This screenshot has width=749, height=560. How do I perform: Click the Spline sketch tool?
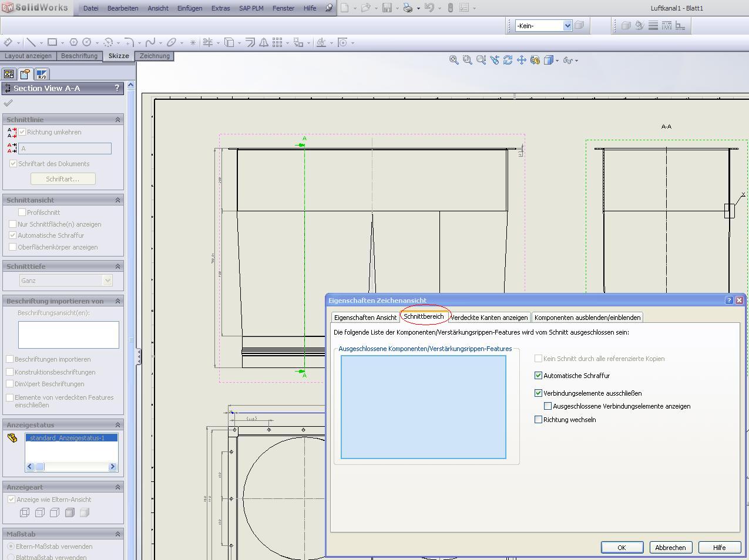click(150, 42)
